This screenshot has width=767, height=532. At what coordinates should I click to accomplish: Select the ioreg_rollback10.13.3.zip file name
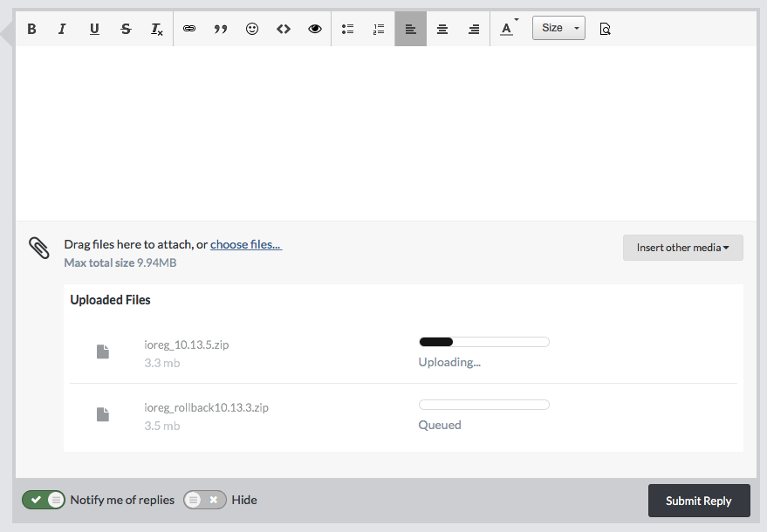point(206,407)
